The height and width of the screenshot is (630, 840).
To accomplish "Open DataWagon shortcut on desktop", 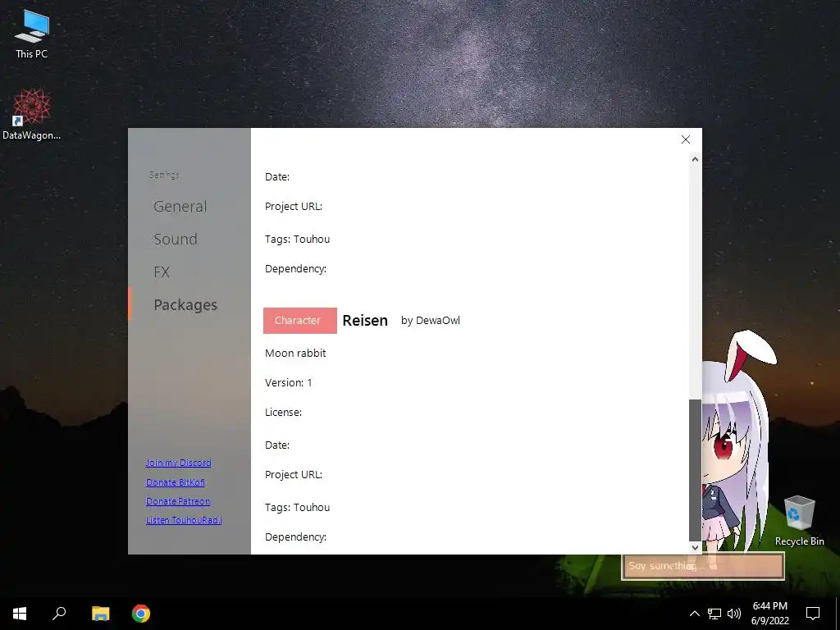I will 32,115.
